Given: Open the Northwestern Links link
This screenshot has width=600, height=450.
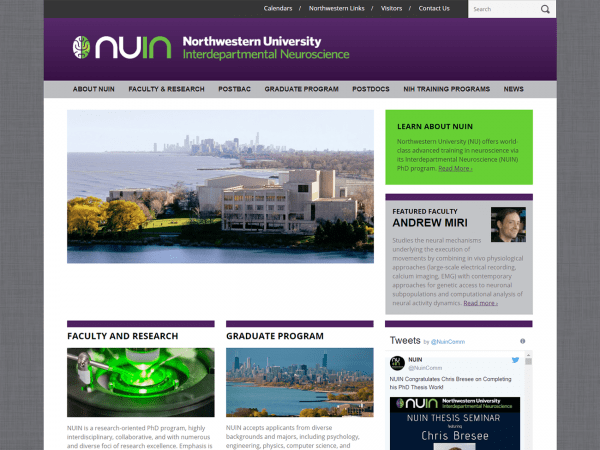Looking at the screenshot, I should point(337,8).
